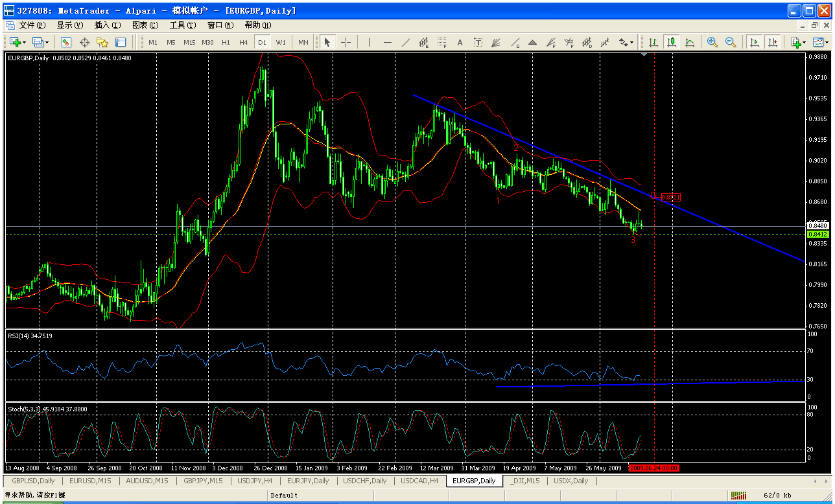Select the Trendline drawing tool
The width and height of the screenshot is (835, 504).
[x=405, y=42]
